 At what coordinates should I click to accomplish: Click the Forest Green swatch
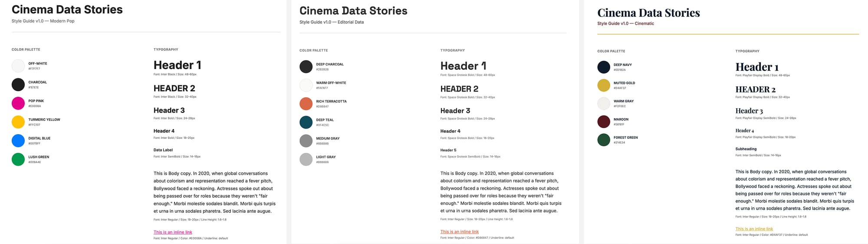pyautogui.click(x=604, y=140)
